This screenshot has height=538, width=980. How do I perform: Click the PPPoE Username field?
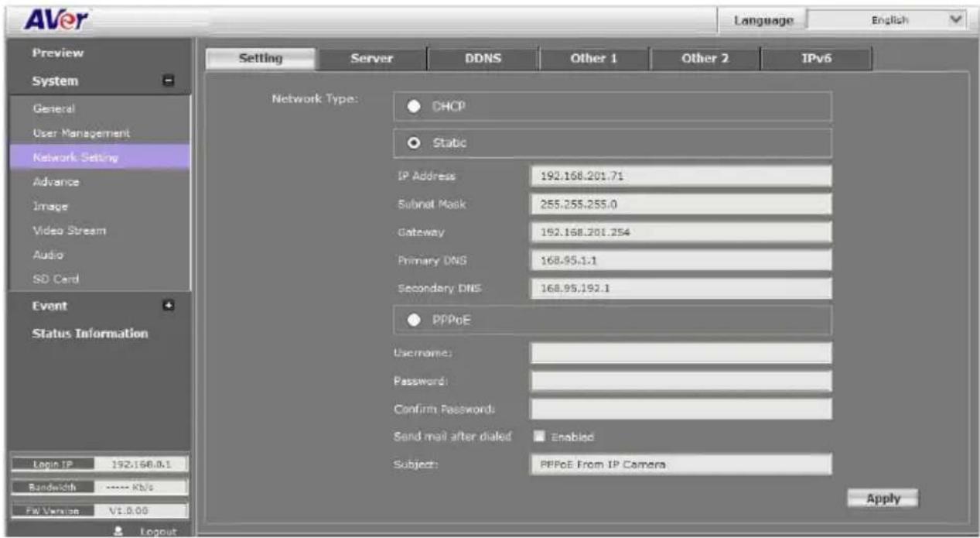click(x=681, y=353)
